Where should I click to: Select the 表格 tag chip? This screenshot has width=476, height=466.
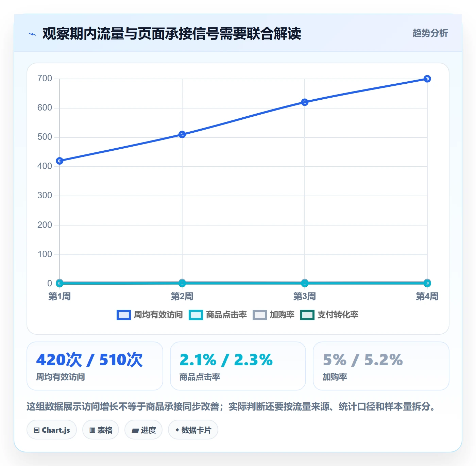pos(101,430)
